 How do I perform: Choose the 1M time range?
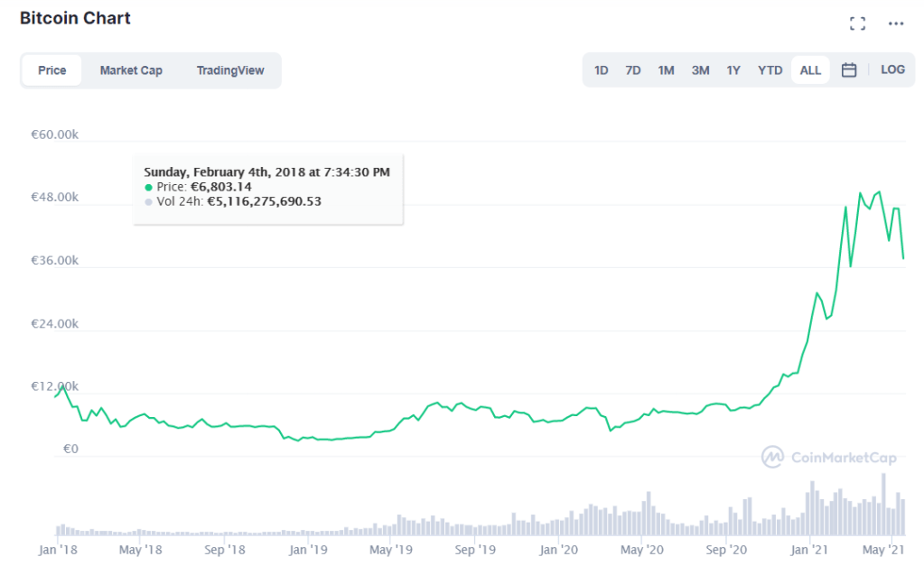[666, 70]
